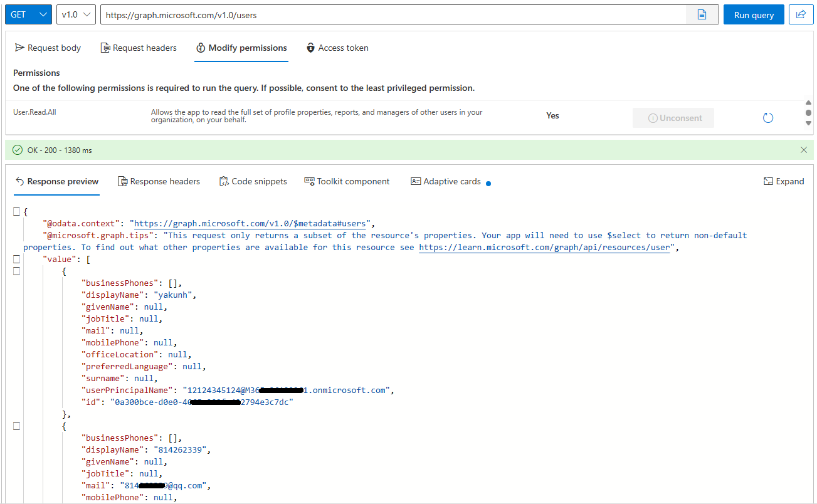Open the learn.microsoft.com user resource link
The image size is (817, 504).
tap(545, 248)
